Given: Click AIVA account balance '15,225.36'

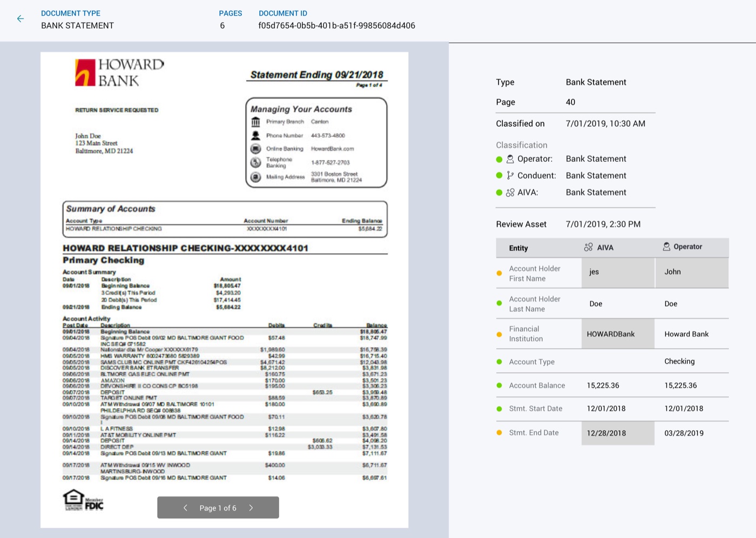Looking at the screenshot, I should click(x=603, y=385).
